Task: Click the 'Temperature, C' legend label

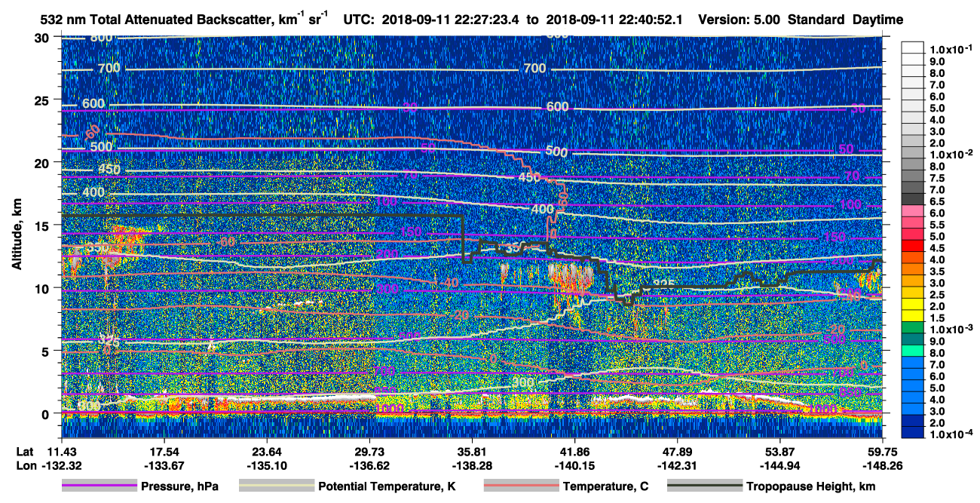Action: [x=605, y=486]
